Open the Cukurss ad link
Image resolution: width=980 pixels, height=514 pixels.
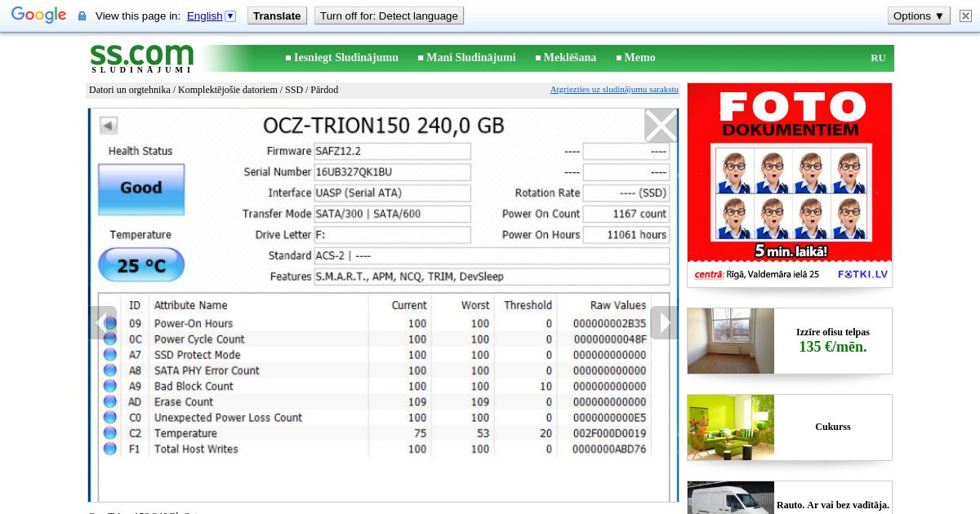coord(833,427)
